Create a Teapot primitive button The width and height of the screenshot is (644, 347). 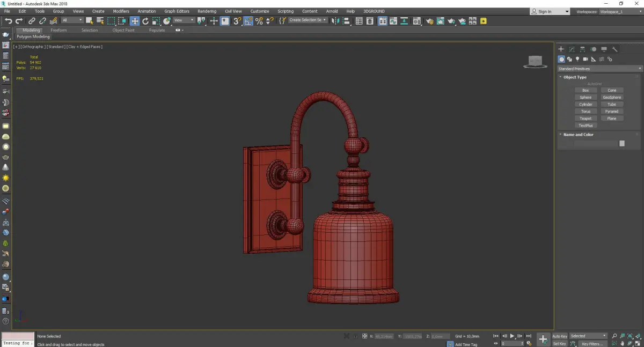point(586,119)
